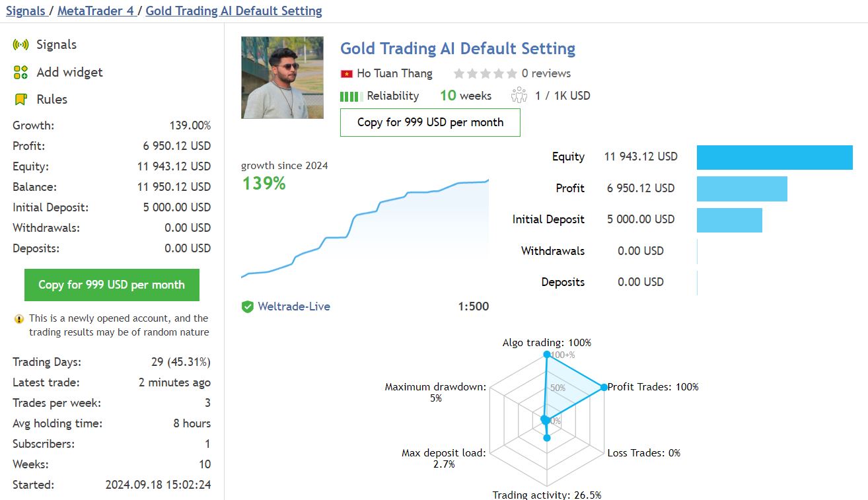
Task: Open the Signals breadcrumb link
Action: tap(25, 11)
